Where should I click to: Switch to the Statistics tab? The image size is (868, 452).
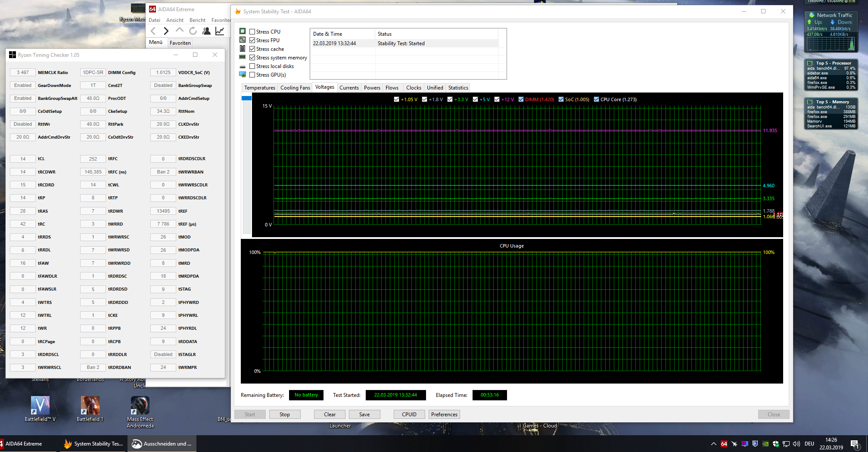tap(458, 88)
